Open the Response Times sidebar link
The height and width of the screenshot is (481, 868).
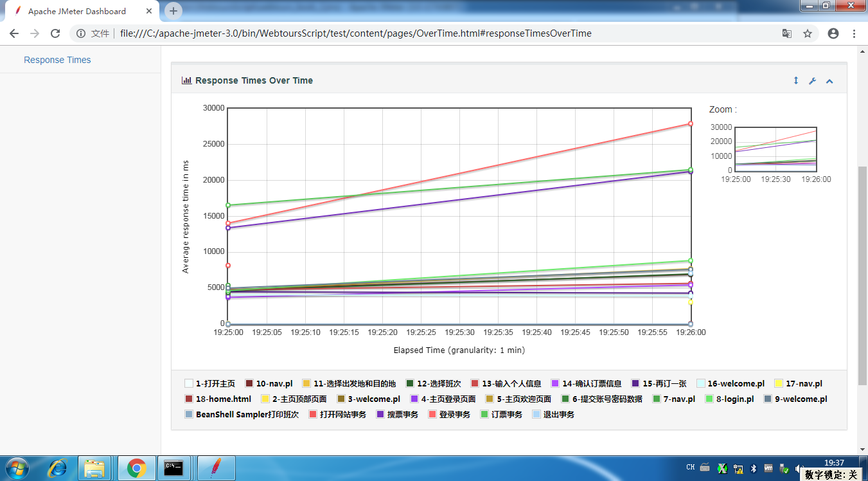tap(57, 60)
